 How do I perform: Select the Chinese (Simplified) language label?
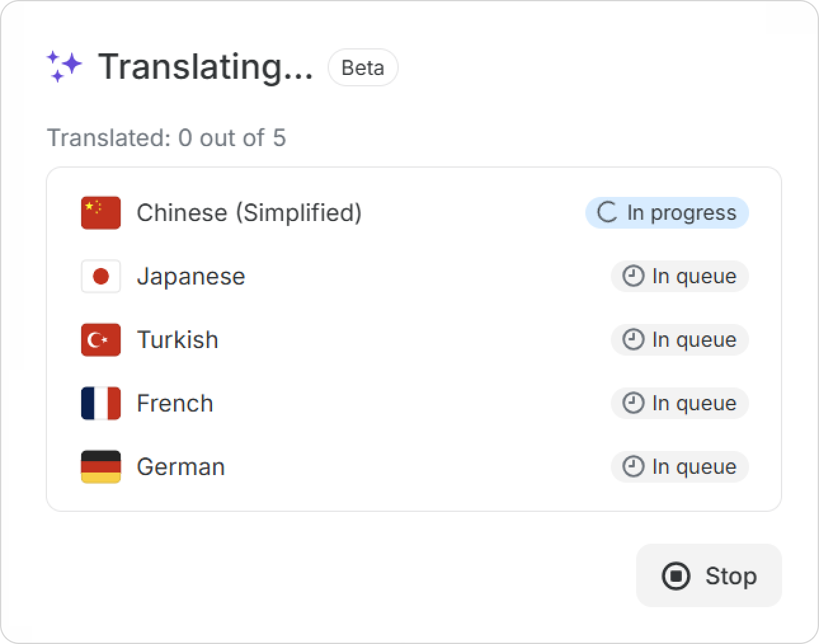pyautogui.click(x=249, y=213)
